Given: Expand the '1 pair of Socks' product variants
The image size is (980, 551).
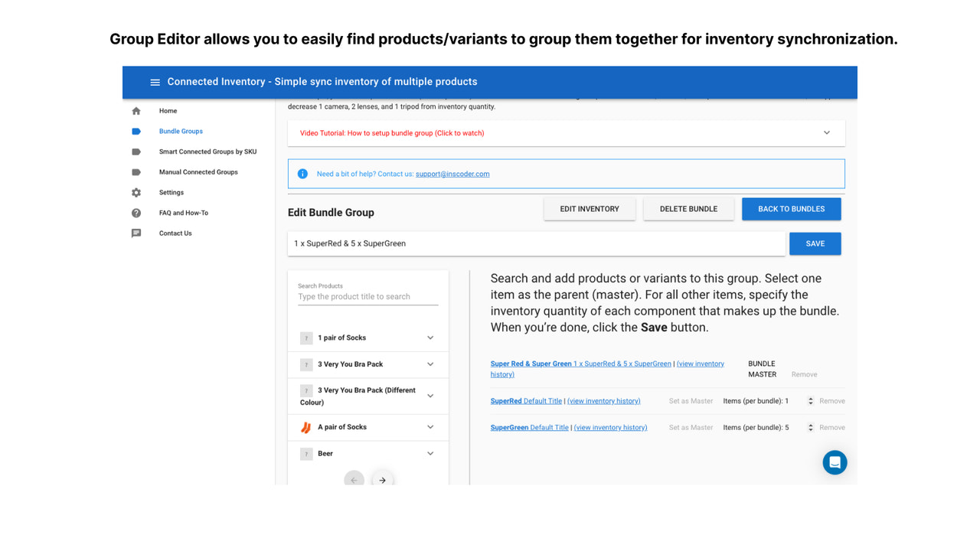Looking at the screenshot, I should tap(430, 337).
